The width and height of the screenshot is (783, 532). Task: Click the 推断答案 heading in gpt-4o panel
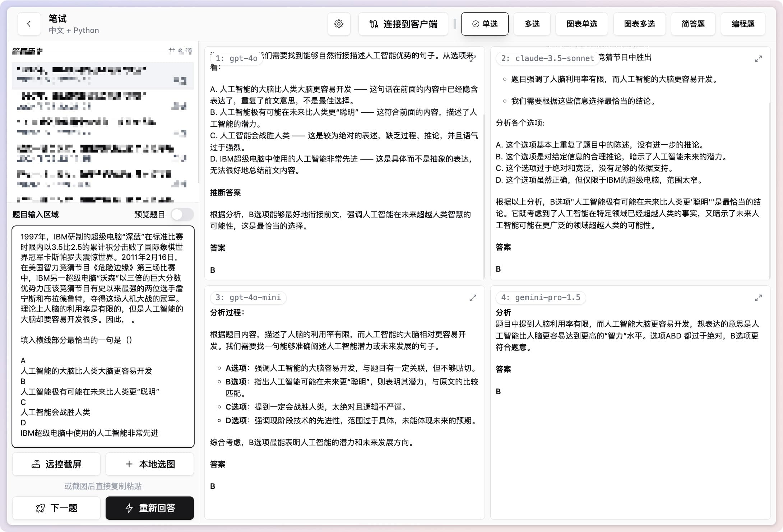[x=226, y=193]
